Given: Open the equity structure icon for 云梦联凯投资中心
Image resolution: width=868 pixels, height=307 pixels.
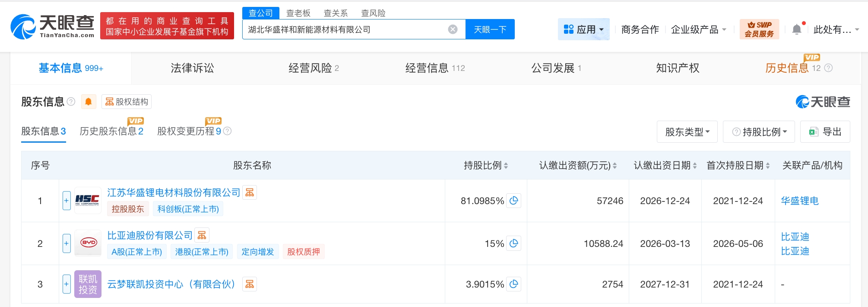Looking at the screenshot, I should click(250, 284).
